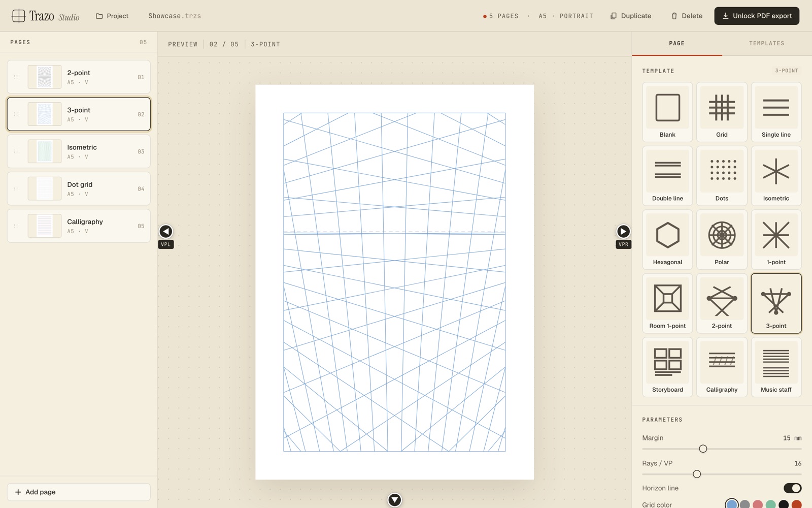Switch to the Templates tab
The width and height of the screenshot is (812, 508).
tap(766, 44)
